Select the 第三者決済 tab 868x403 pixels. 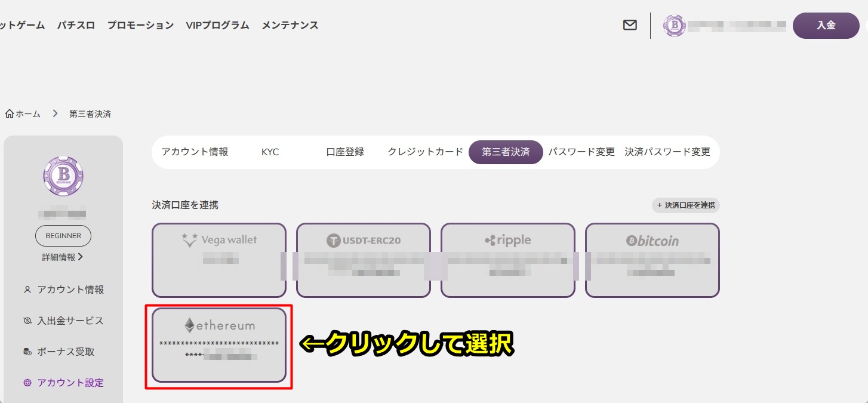[x=506, y=152]
